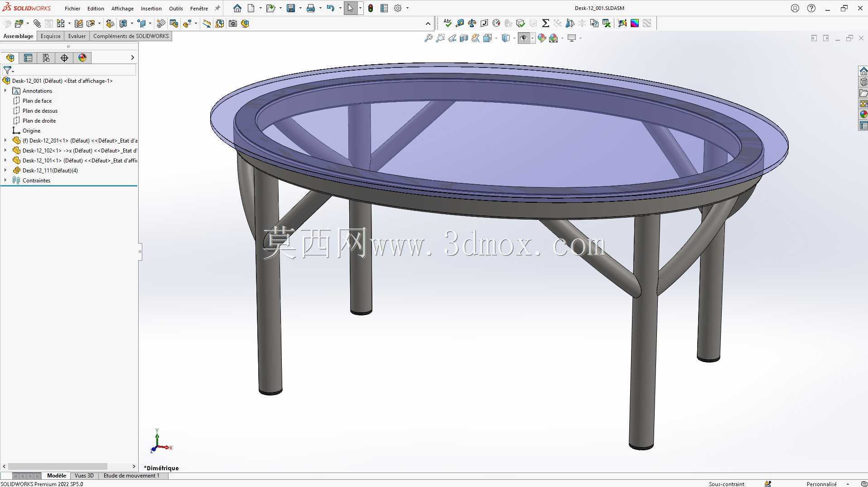Open the Insertion menu
868x487 pixels.
click(151, 9)
